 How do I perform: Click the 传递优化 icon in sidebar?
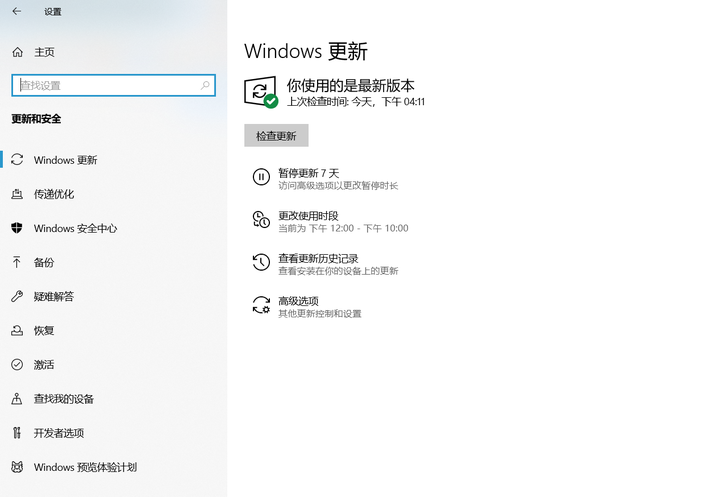[x=17, y=194]
